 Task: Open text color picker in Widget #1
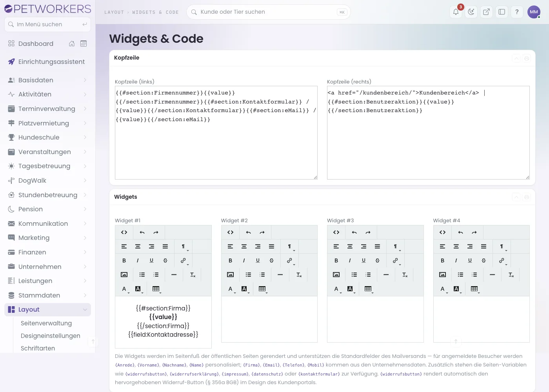(125, 289)
